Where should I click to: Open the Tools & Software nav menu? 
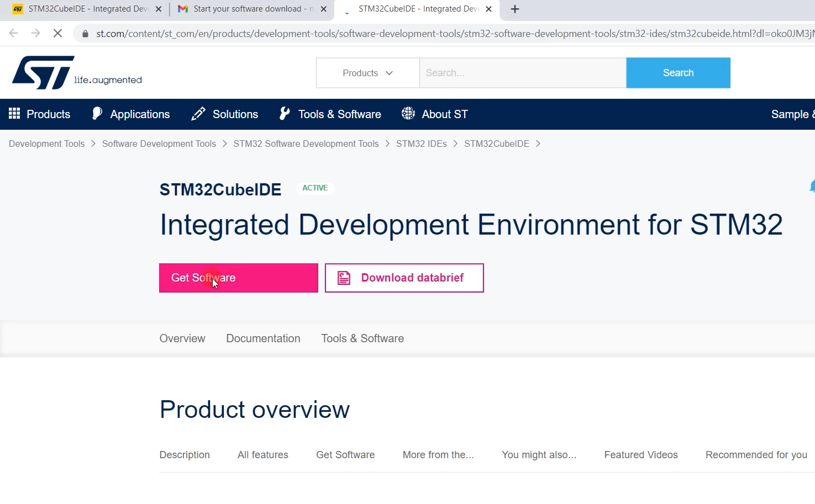[x=340, y=114]
